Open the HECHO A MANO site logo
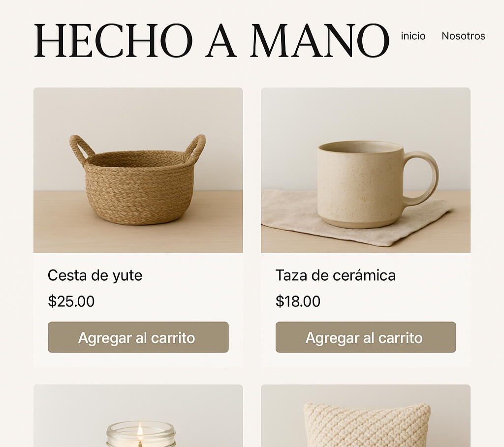Screen dimensions: 504x447 (x=212, y=40)
